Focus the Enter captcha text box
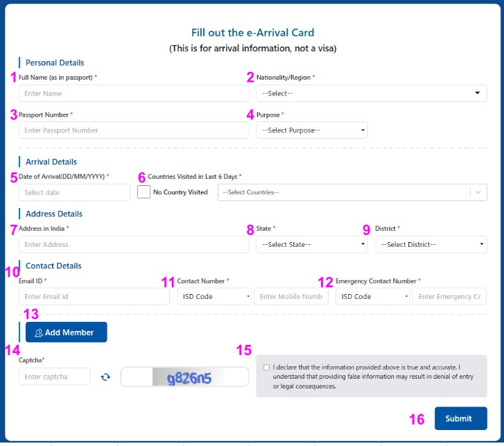This screenshot has width=504, height=446. [x=54, y=377]
